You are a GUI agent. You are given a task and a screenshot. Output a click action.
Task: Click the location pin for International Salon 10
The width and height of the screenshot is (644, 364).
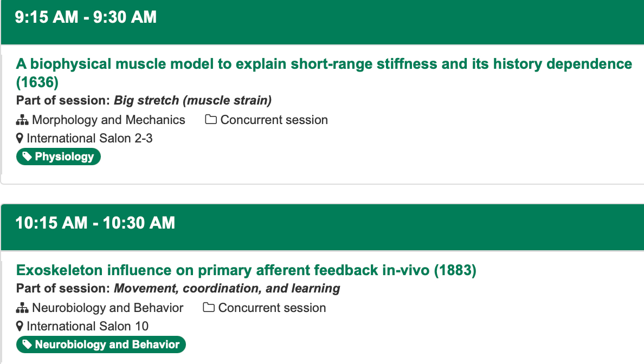pos(20,327)
